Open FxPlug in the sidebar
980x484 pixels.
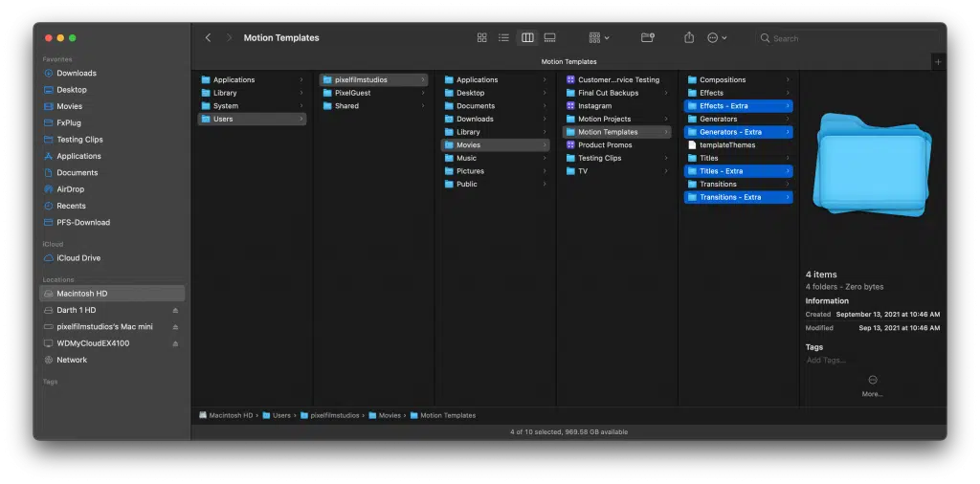click(x=69, y=123)
